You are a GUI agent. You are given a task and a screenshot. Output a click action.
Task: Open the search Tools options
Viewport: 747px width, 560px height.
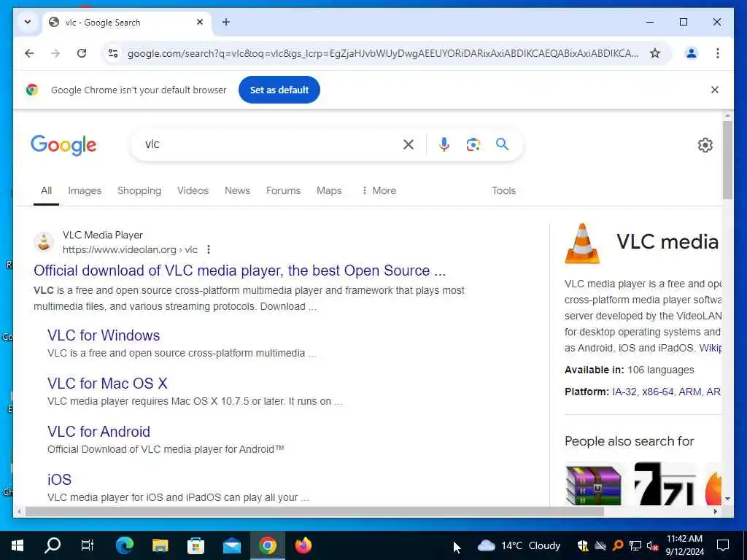(503, 190)
